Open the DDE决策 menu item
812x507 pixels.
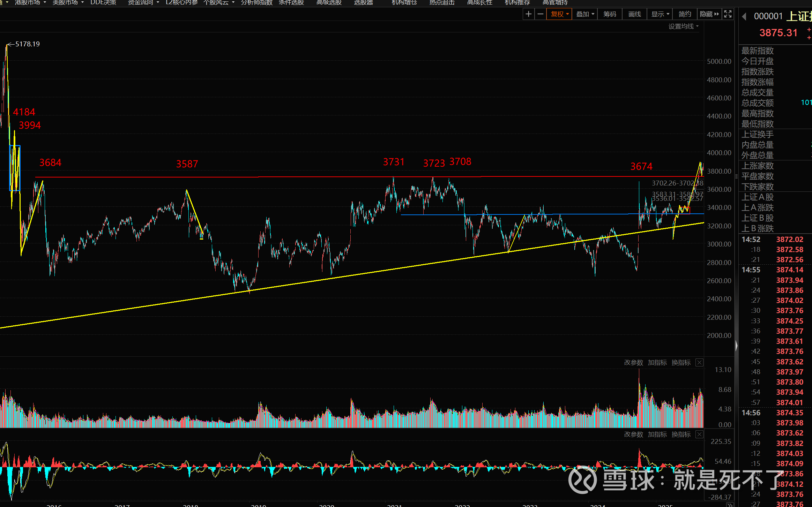tap(103, 2)
